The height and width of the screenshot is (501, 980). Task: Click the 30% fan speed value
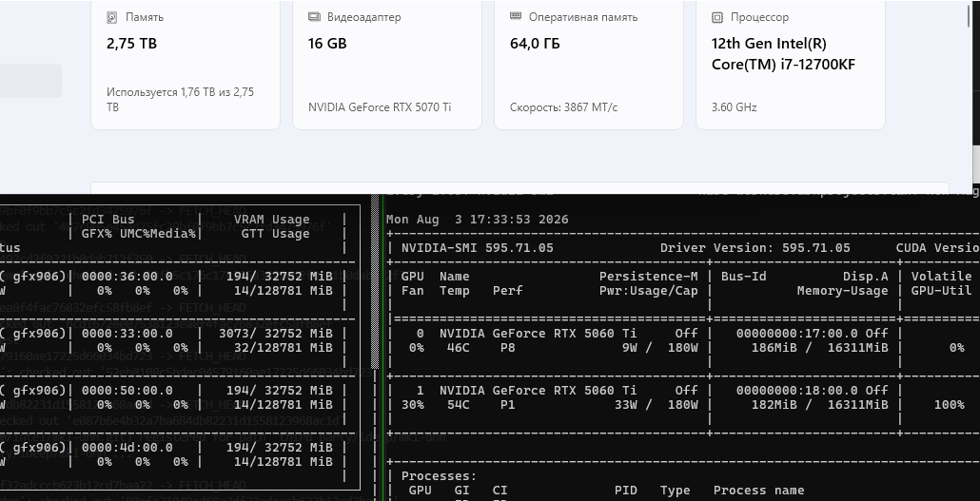coord(413,405)
